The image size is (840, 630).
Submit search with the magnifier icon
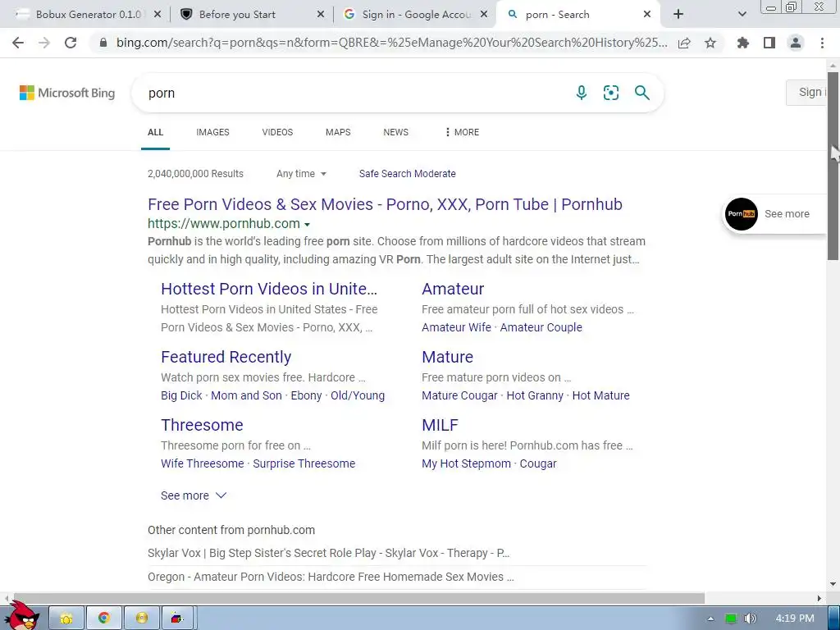641,93
